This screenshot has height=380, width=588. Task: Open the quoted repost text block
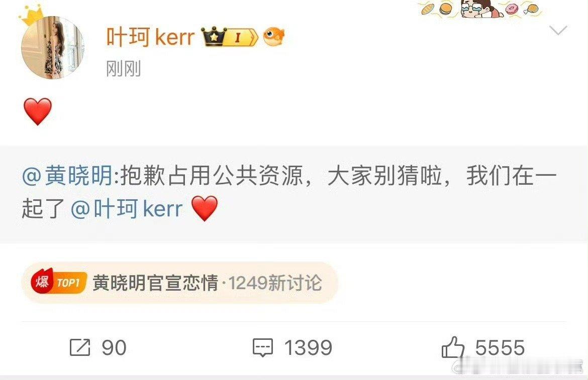(x=294, y=194)
